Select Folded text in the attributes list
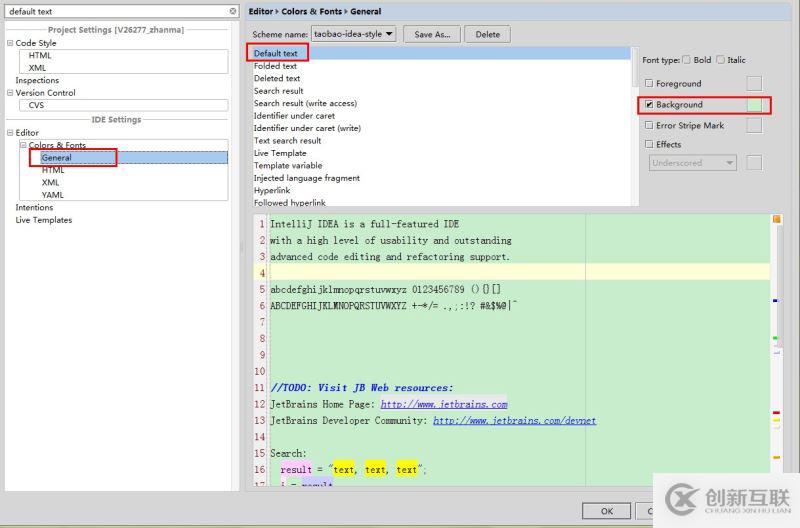Screen dimensions: 800x528 coord(275,66)
